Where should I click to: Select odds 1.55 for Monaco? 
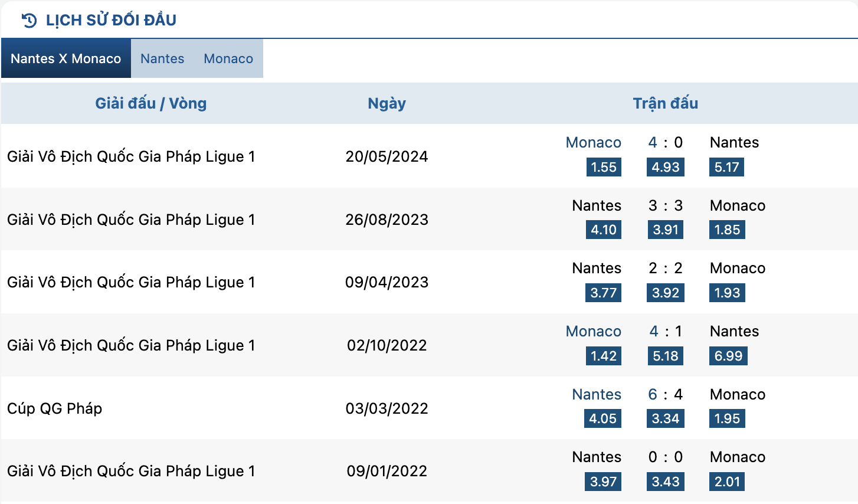[604, 167]
